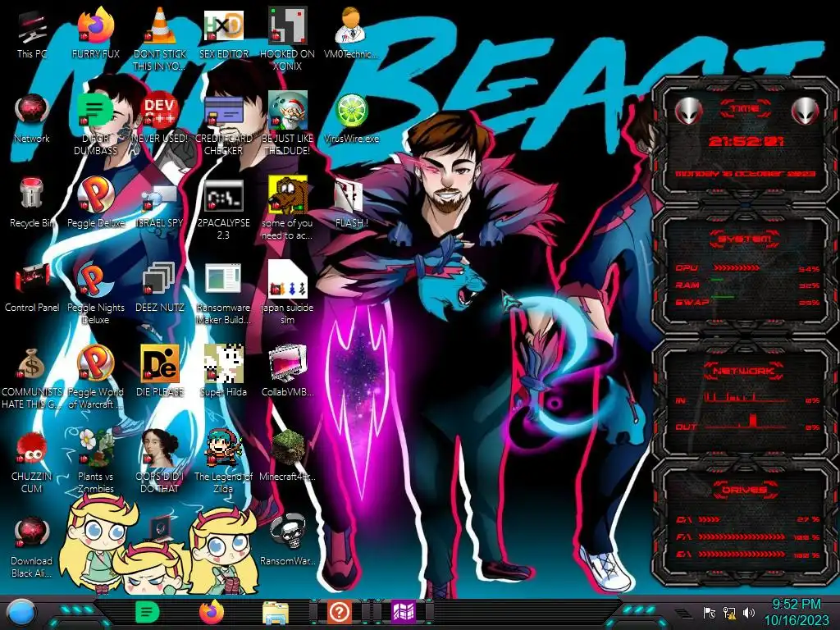
Task: Click the SYSTEM header in the widget
Action: coord(745,239)
